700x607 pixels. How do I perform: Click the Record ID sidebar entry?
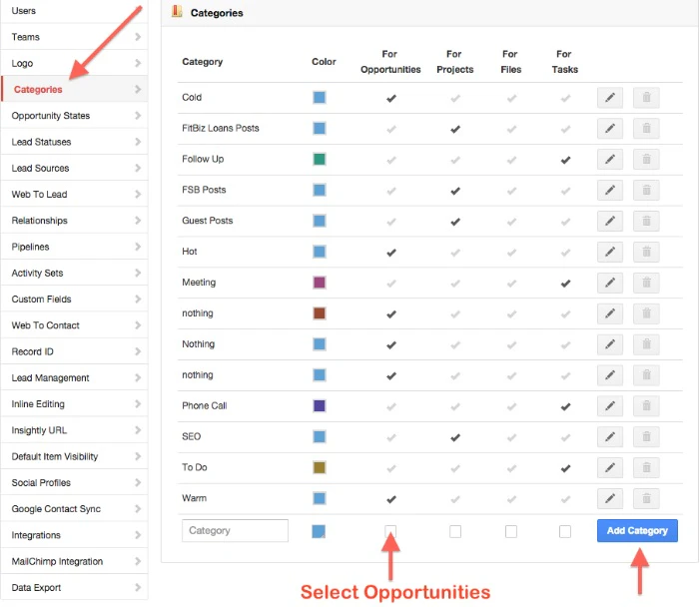(74, 351)
